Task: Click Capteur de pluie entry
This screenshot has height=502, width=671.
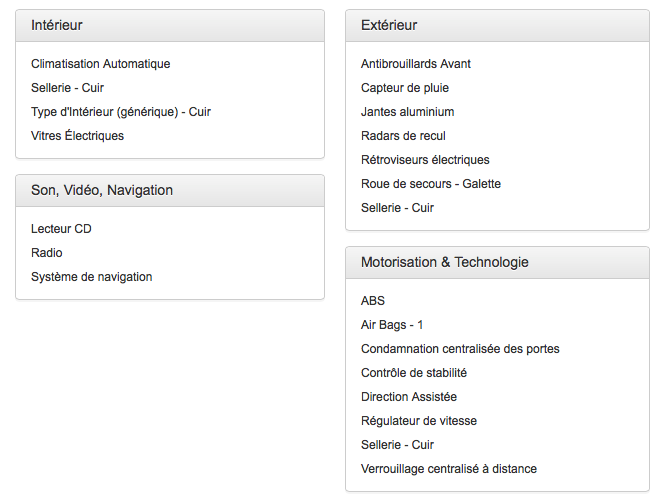Action: tap(405, 88)
